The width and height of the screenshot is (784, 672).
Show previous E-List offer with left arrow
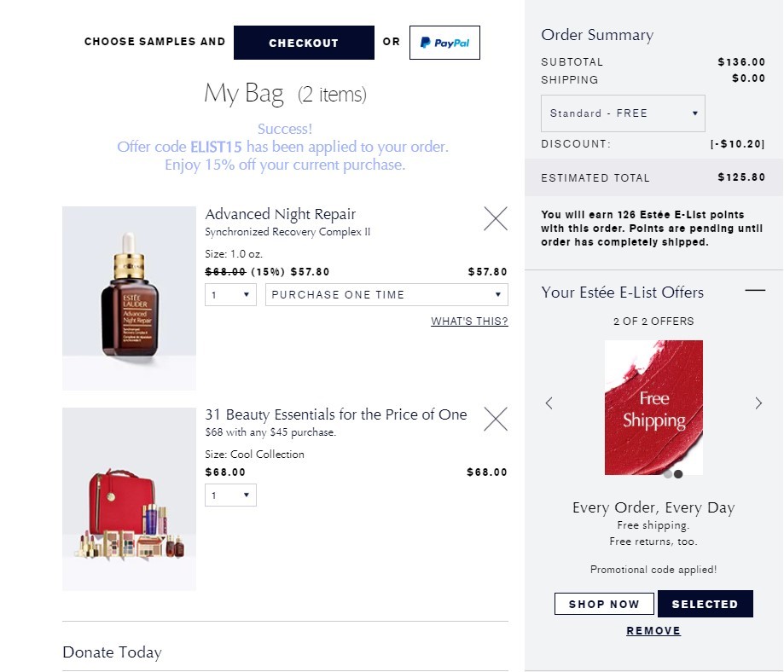[549, 403]
